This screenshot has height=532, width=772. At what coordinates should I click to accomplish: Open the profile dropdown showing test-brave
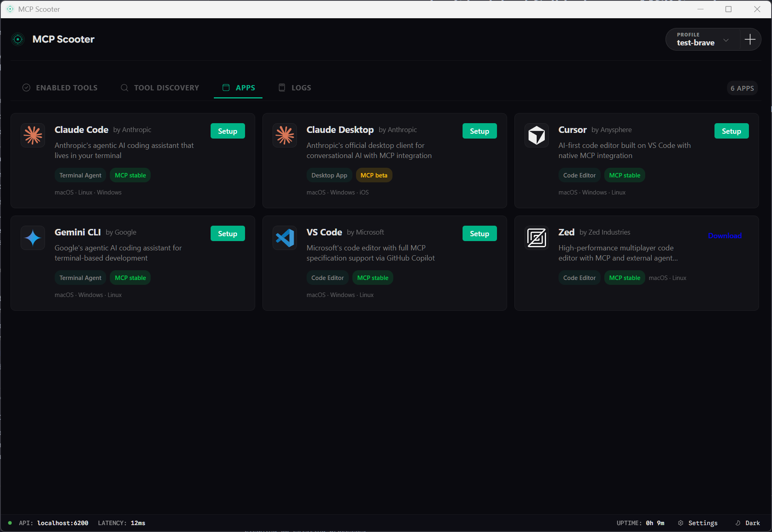[x=703, y=39]
